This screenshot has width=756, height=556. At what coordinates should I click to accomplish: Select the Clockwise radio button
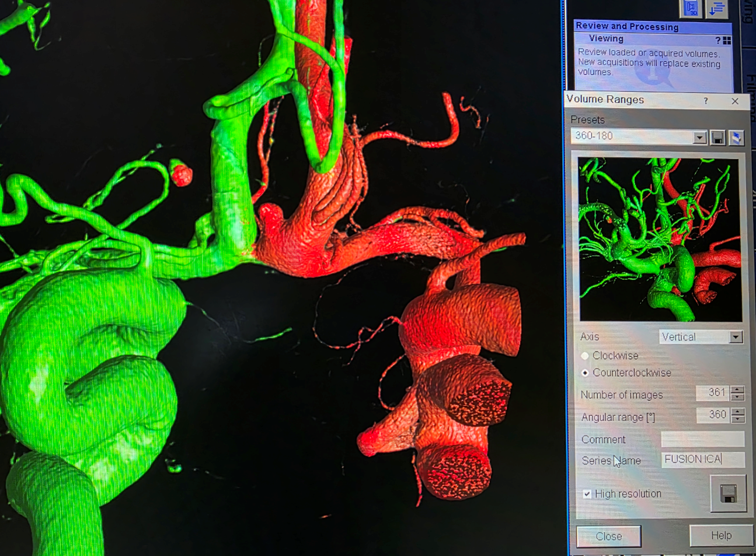coord(585,356)
